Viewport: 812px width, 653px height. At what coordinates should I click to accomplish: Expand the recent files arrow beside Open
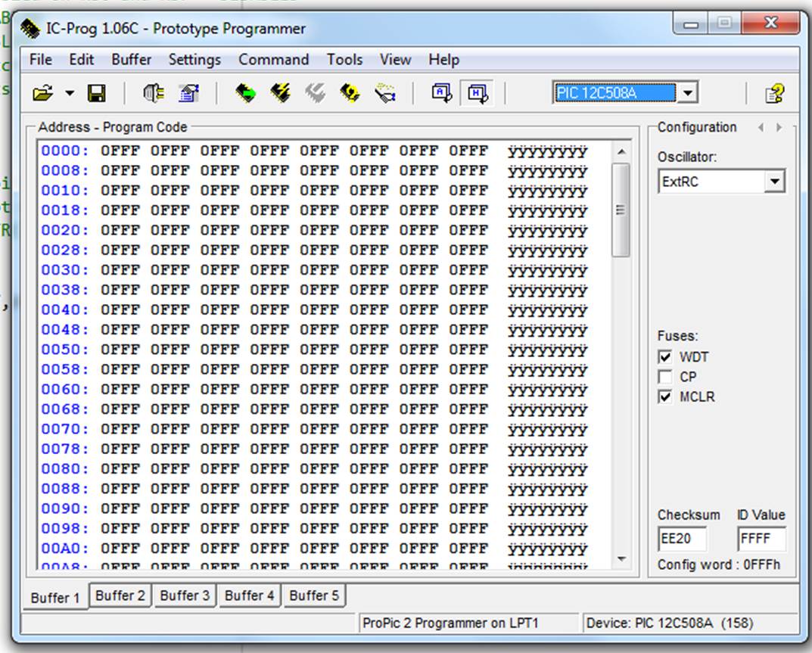coord(70,94)
